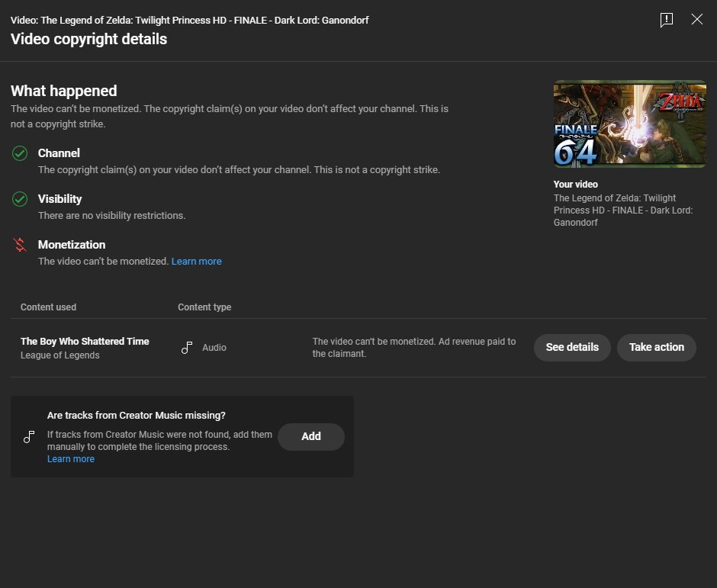Click 'Are tracks from Creator Music missing?' text

click(137, 415)
